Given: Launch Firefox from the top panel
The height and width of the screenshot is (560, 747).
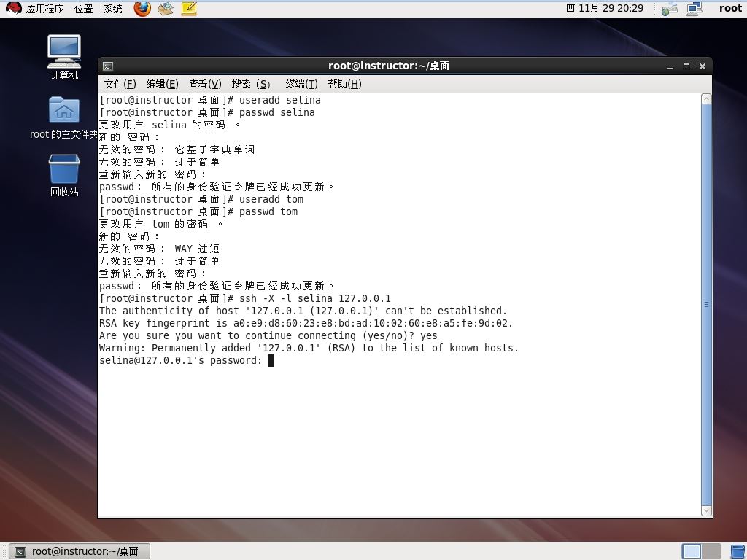Looking at the screenshot, I should click(142, 9).
